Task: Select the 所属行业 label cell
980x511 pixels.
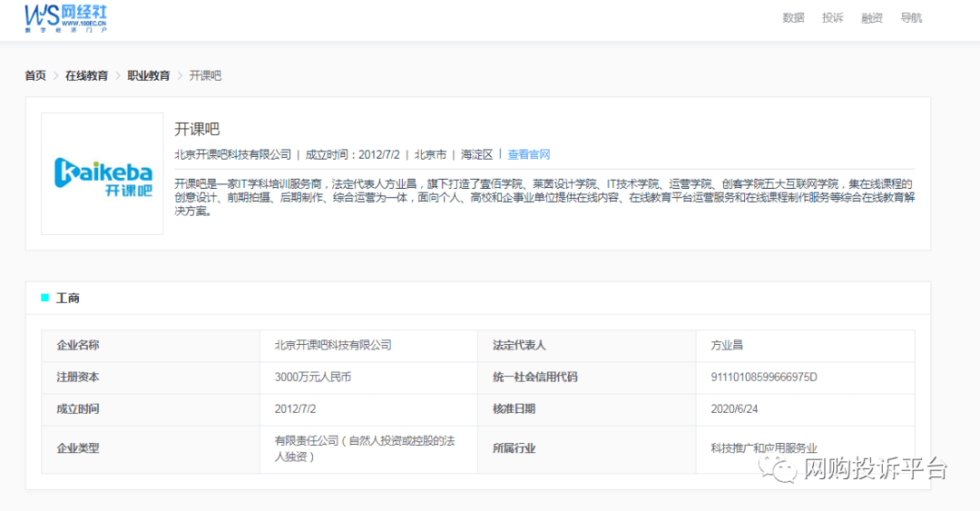Action: coord(587,449)
